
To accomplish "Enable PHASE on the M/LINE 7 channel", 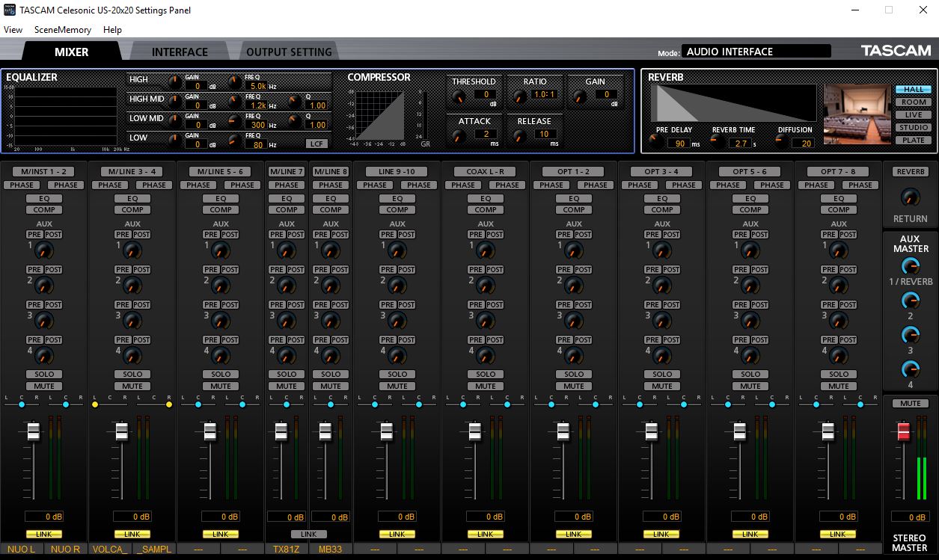I will tap(286, 185).
